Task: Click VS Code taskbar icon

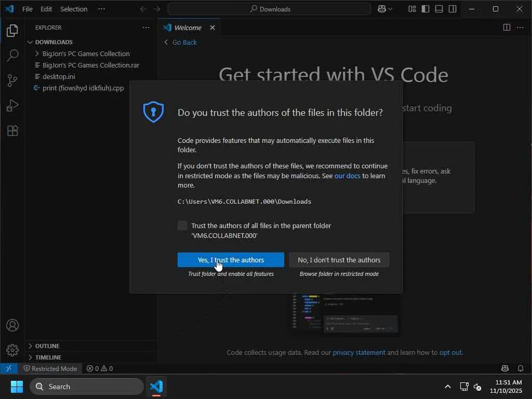Action: point(156,387)
